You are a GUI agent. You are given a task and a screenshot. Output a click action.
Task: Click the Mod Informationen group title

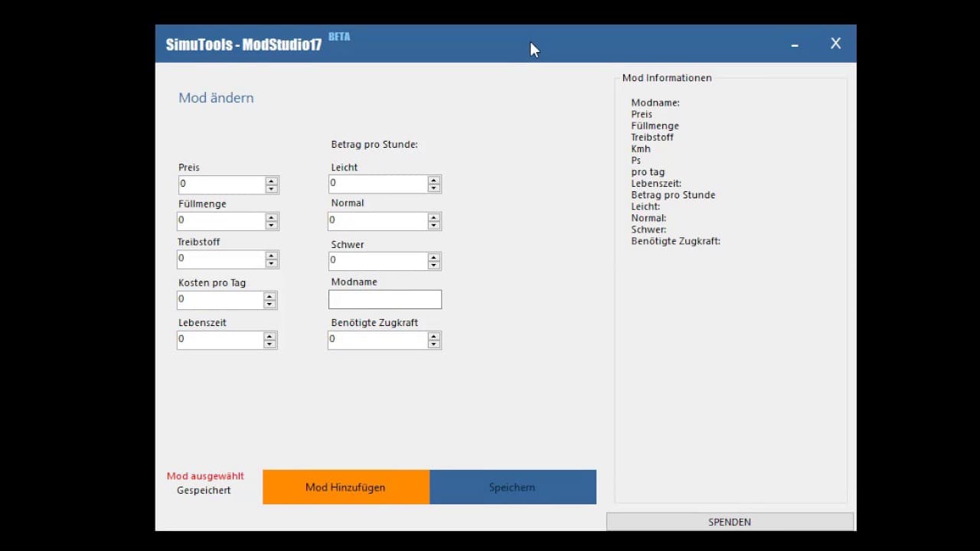(x=667, y=78)
